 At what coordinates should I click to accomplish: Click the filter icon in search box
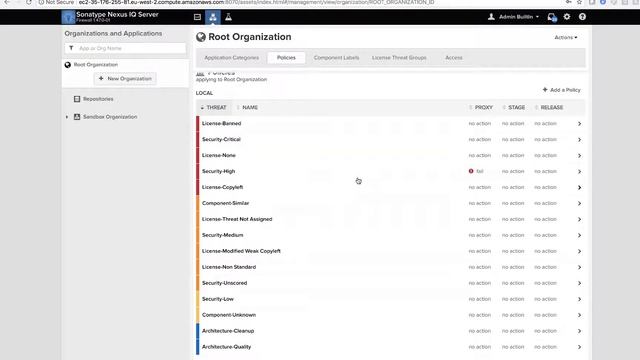pos(71,48)
